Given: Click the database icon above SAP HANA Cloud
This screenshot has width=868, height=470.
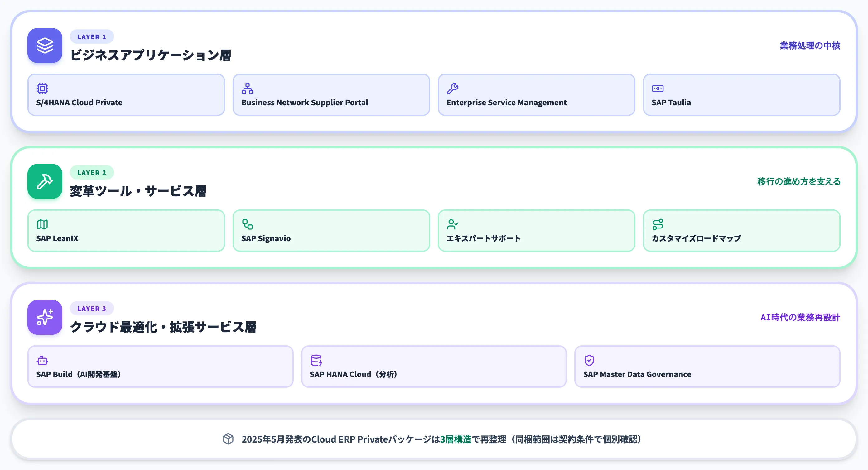Looking at the screenshot, I should 316,360.
